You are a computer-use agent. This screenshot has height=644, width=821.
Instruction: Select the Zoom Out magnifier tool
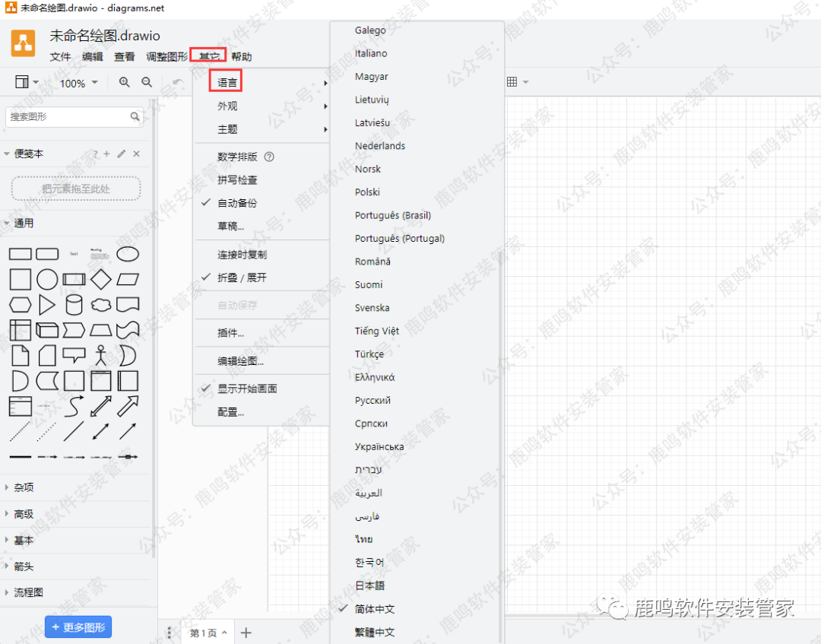click(146, 82)
